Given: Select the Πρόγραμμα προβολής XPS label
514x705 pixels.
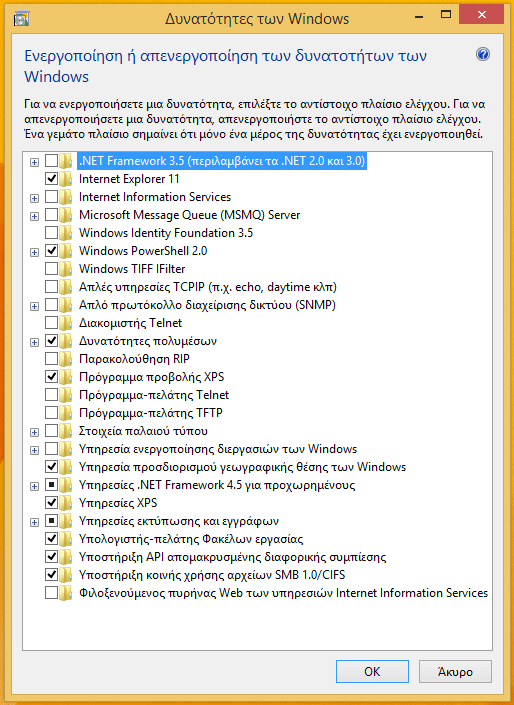Looking at the screenshot, I should click(152, 377).
